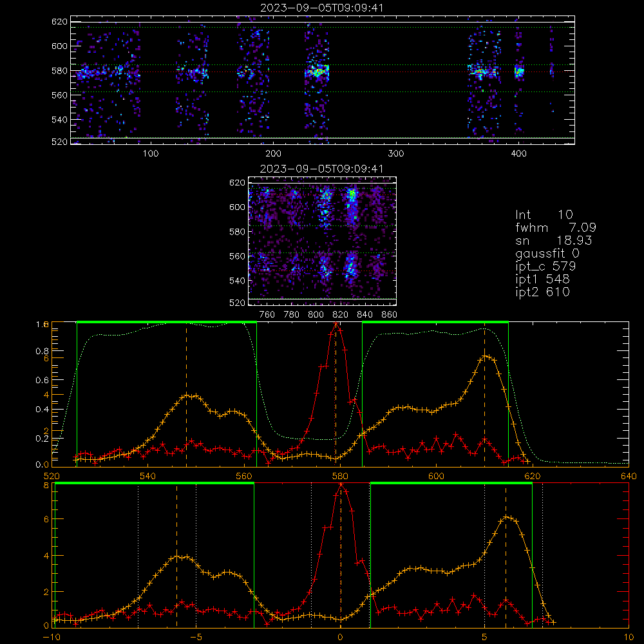Click the -5 label on the bottom plot x-axis

point(196,638)
